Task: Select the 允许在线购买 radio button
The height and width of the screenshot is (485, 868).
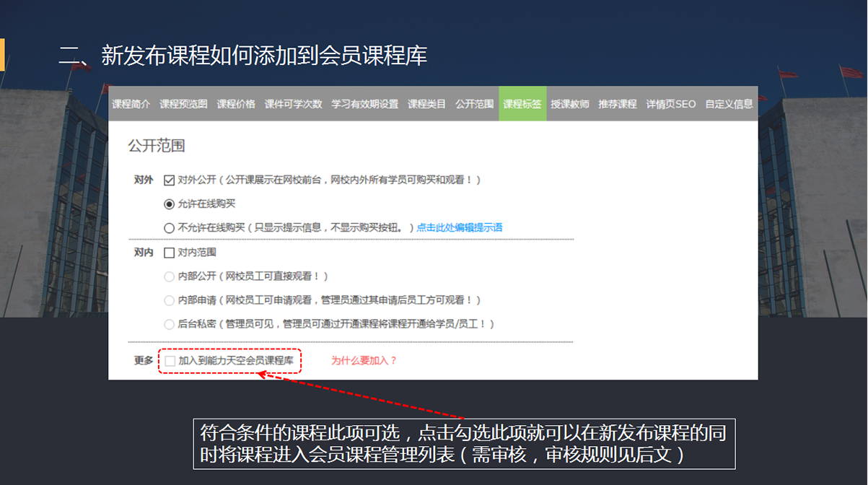Action: tap(170, 204)
